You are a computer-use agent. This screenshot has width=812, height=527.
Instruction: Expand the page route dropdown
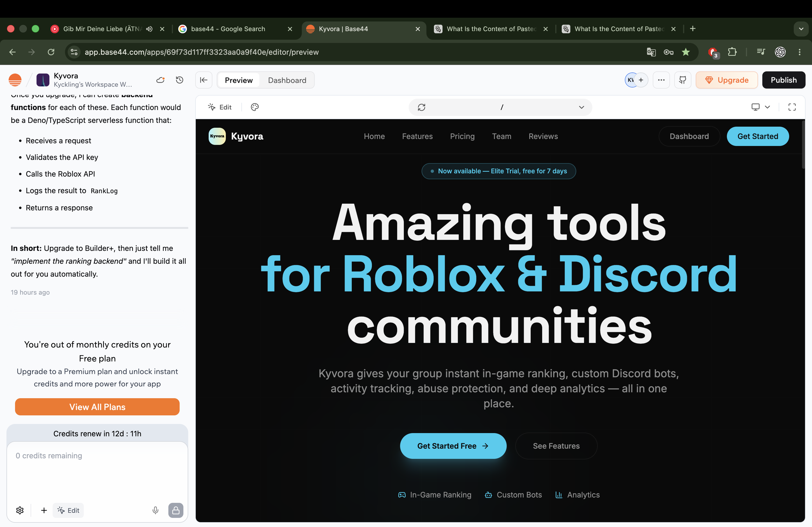coord(581,107)
